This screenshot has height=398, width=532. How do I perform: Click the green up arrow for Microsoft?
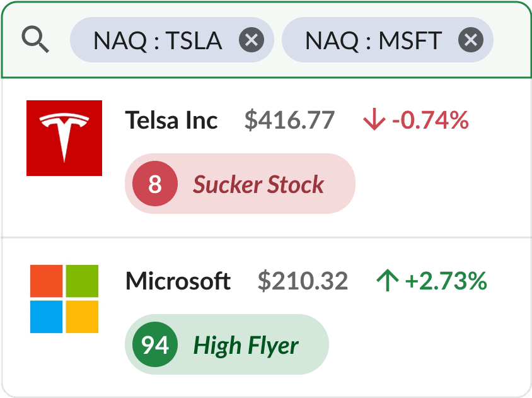pyautogui.click(x=387, y=281)
